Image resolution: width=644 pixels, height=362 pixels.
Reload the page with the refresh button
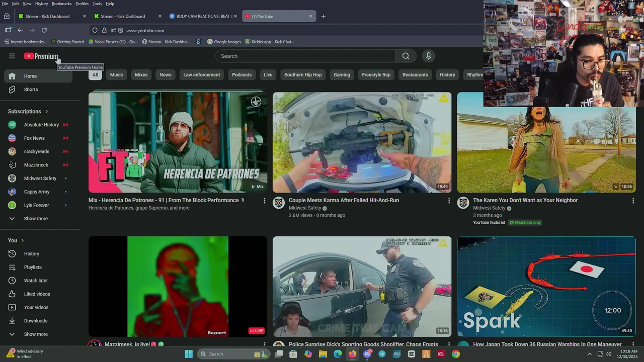44,30
